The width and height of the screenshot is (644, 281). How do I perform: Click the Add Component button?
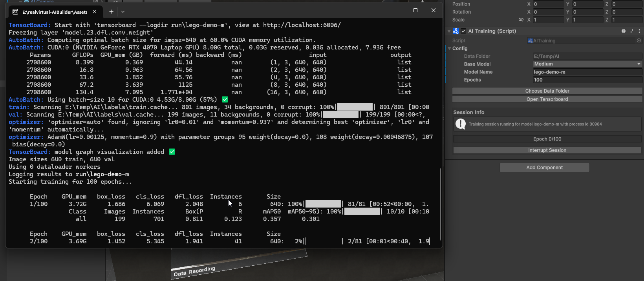[x=544, y=168]
